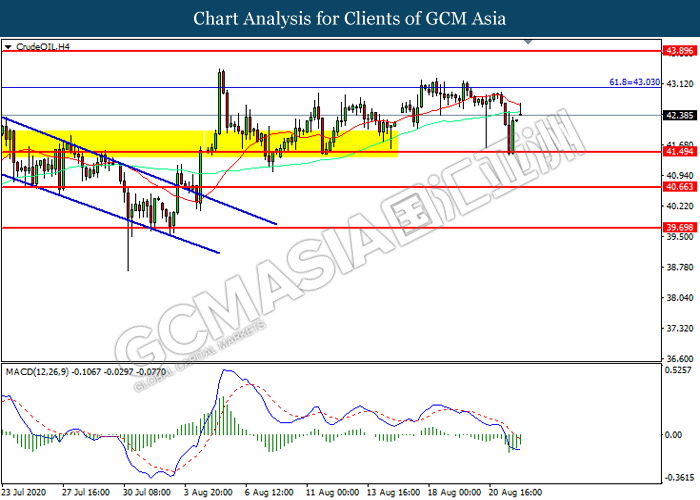Viewport: 700px width, 500px height.
Task: Click the MACD zero level 0.00 label
Action: (x=673, y=435)
